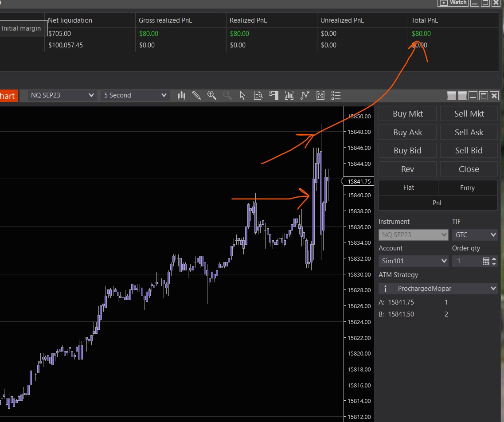Click the PnL display box

coord(438,203)
